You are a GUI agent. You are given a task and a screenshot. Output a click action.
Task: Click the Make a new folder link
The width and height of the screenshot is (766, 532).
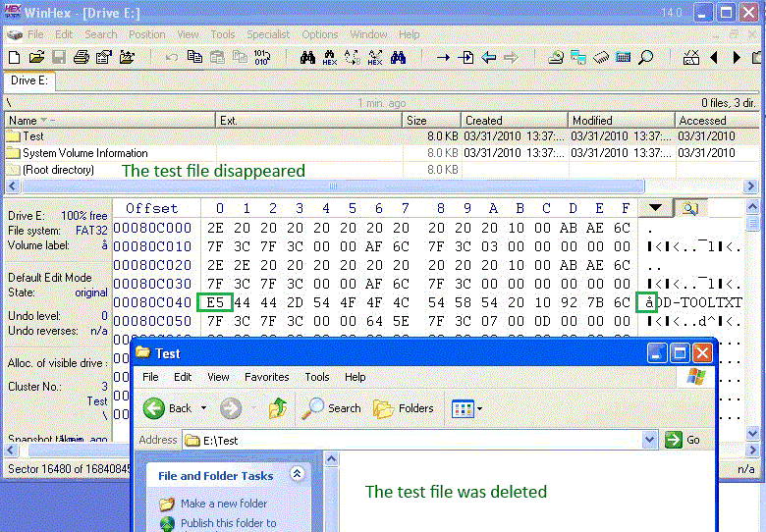[223, 504]
